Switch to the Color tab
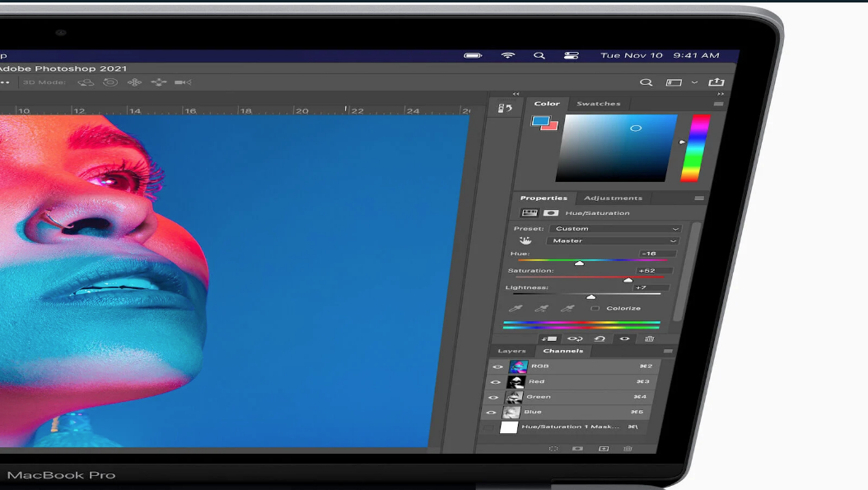Image resolution: width=868 pixels, height=490 pixels. click(547, 104)
